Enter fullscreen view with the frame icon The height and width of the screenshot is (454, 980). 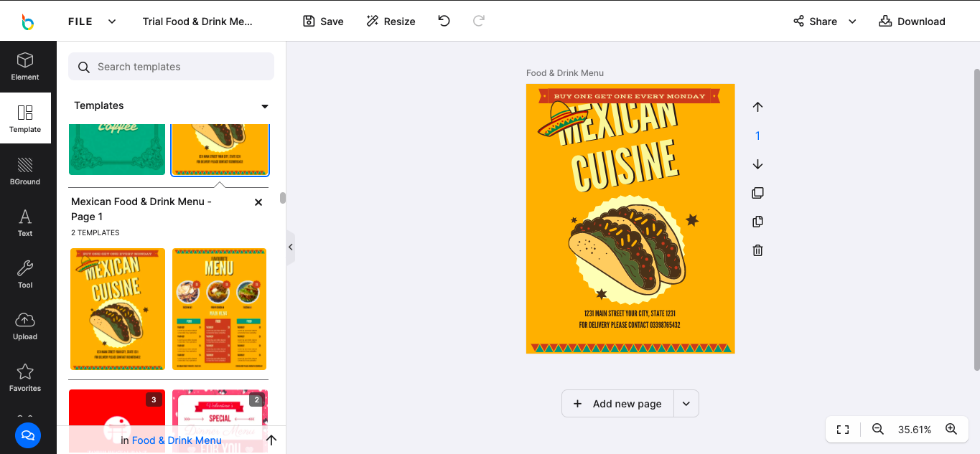pyautogui.click(x=843, y=429)
